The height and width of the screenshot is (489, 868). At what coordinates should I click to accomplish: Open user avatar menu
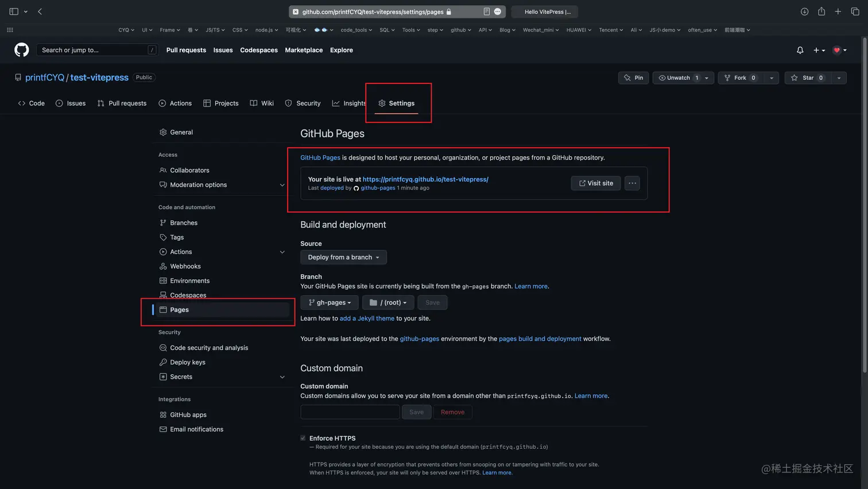[x=840, y=50]
